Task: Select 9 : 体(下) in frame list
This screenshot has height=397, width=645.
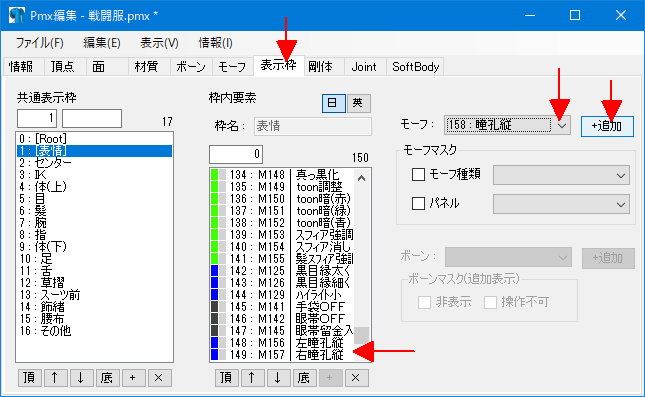Action: point(94,247)
